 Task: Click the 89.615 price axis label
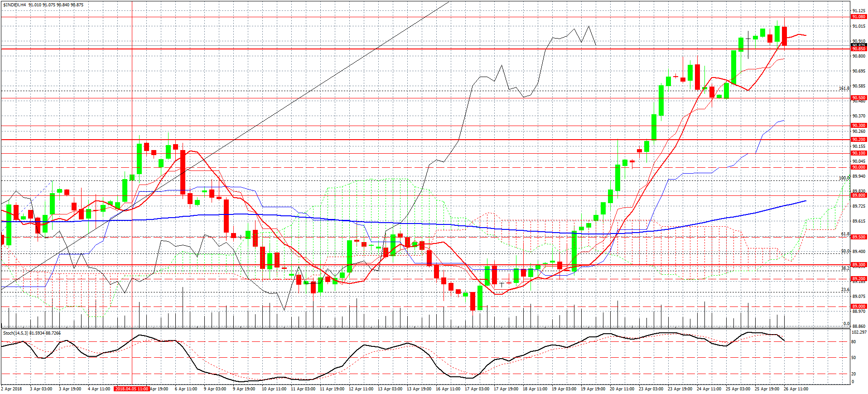tap(859, 221)
